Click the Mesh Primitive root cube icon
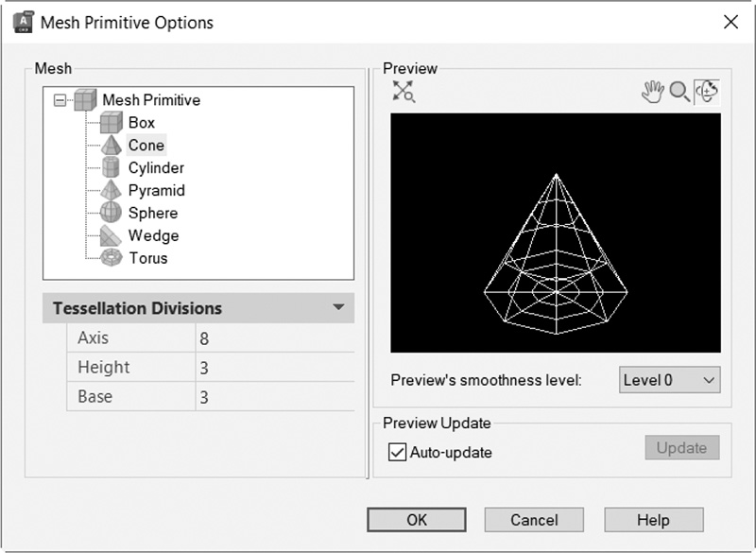Screen dimensions: 756x553 tap(85, 100)
